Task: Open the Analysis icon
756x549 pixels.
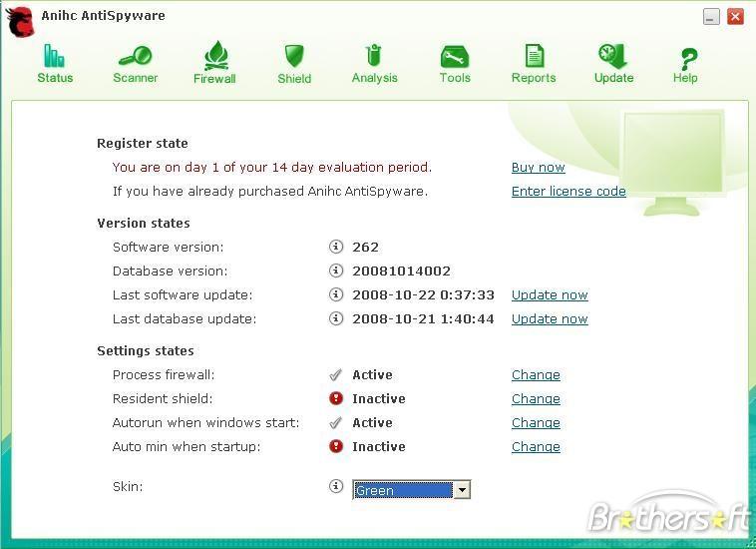Action: click(374, 55)
